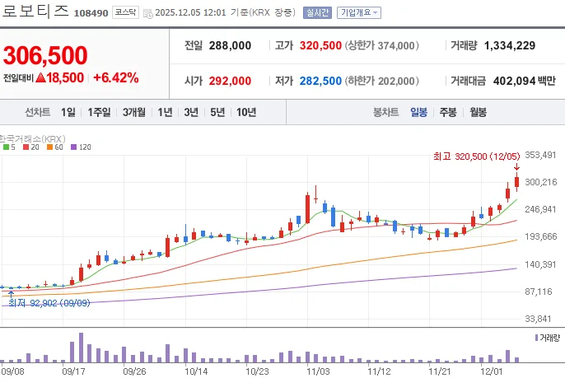Click the calendar clock icon beside the date
The width and height of the screenshot is (565, 392).
point(147,14)
